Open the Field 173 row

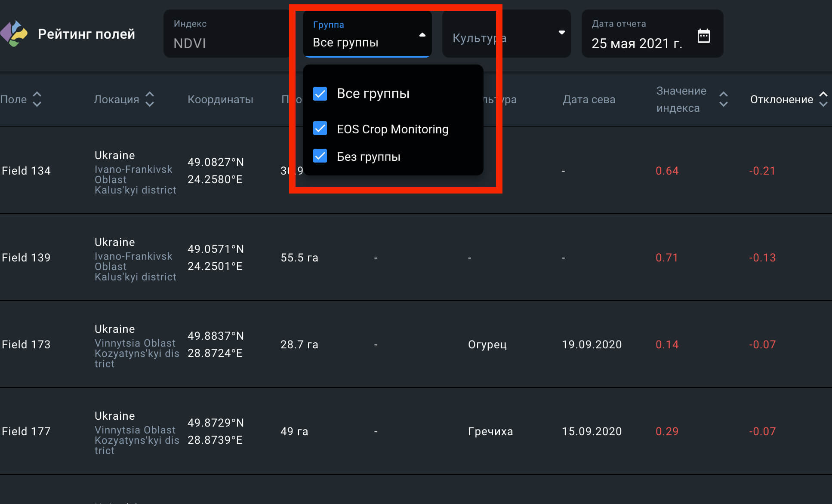pyautogui.click(x=26, y=344)
